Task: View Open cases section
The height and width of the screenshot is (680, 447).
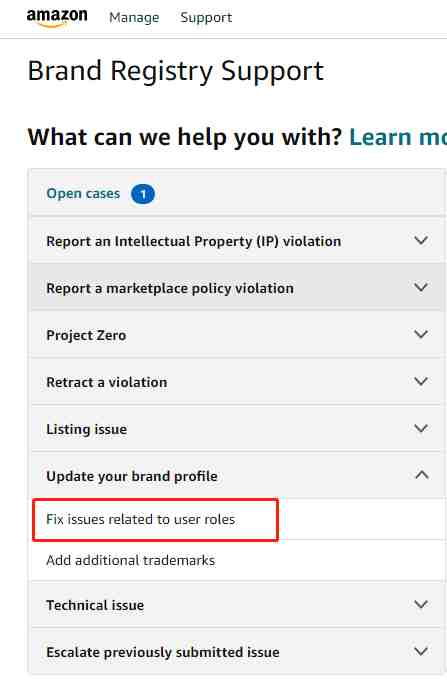Action: click(83, 193)
